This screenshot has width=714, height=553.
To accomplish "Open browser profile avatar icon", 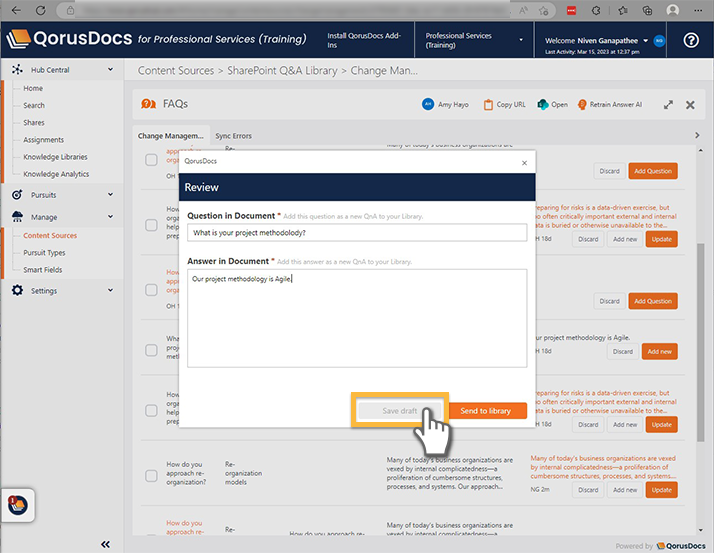I will point(673,10).
